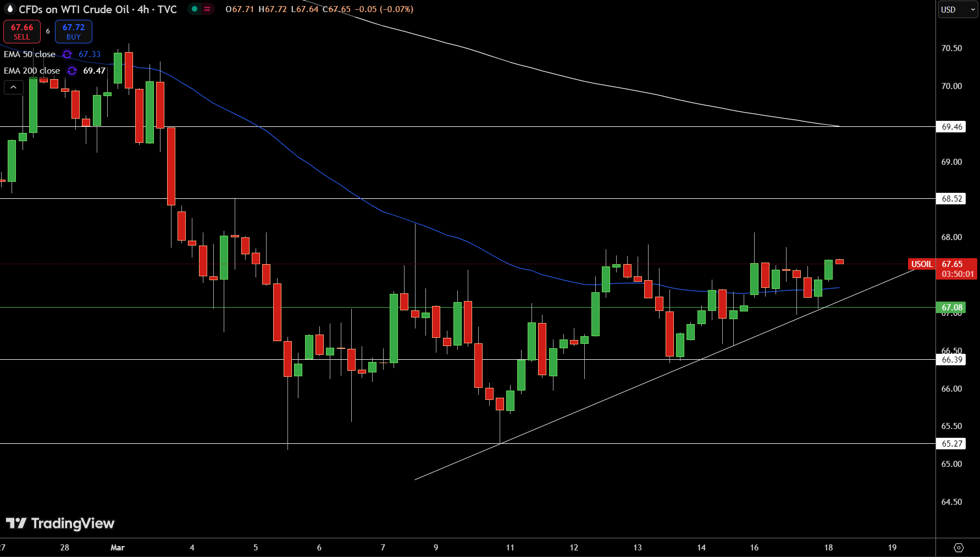Click date 9 on the time axis
This screenshot has width=980, height=557.
click(436, 548)
